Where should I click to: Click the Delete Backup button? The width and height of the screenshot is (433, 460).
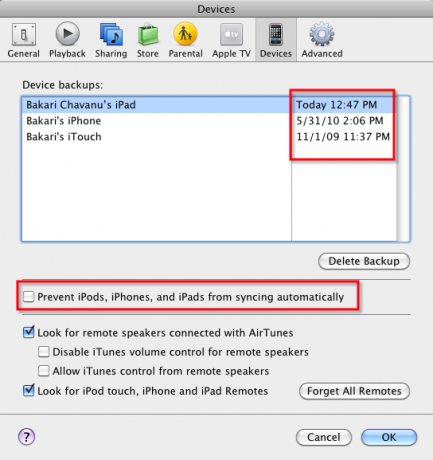click(x=364, y=261)
